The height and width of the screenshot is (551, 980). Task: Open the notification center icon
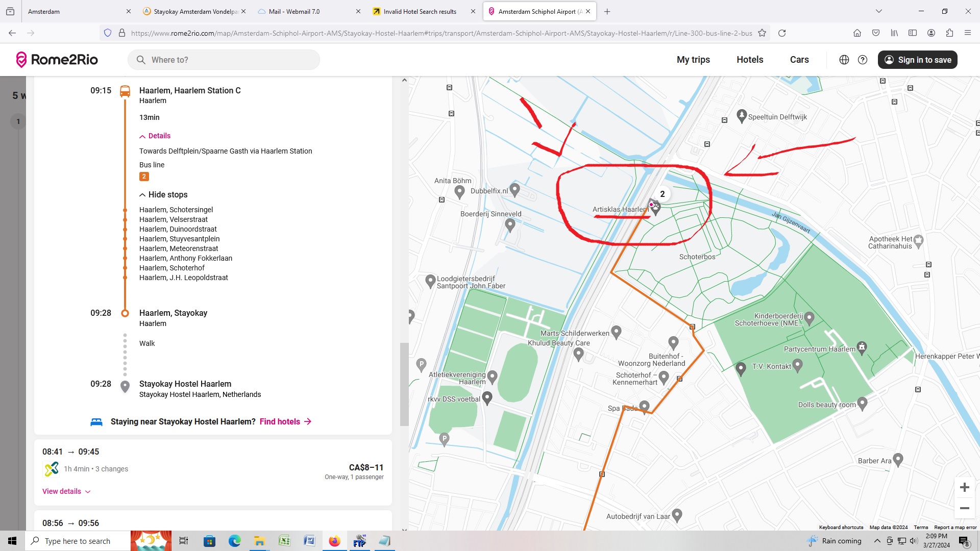[964, 541]
